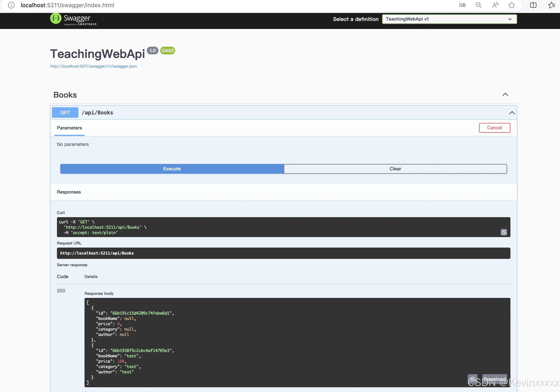The height and width of the screenshot is (392, 560).
Task: Click the Details column header
Action: [x=91, y=277]
